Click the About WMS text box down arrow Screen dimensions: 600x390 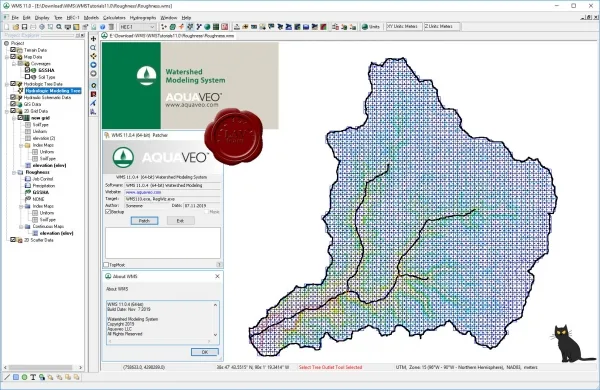215,335
